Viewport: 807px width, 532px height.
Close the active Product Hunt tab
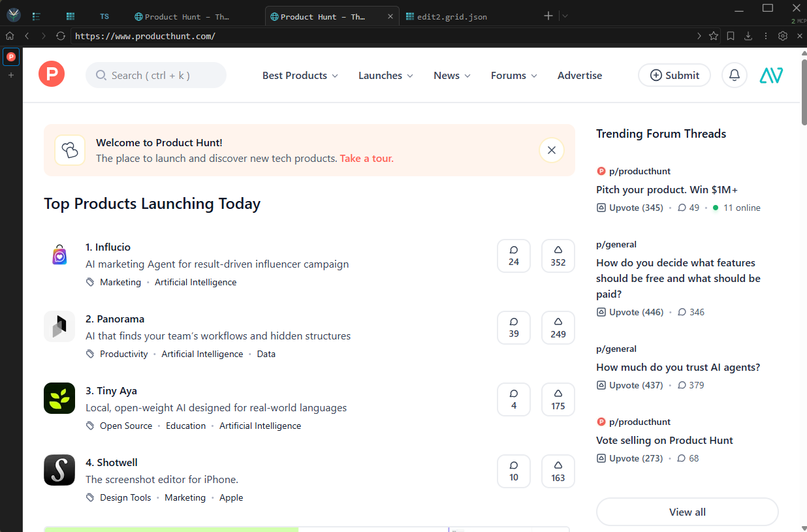click(390, 16)
